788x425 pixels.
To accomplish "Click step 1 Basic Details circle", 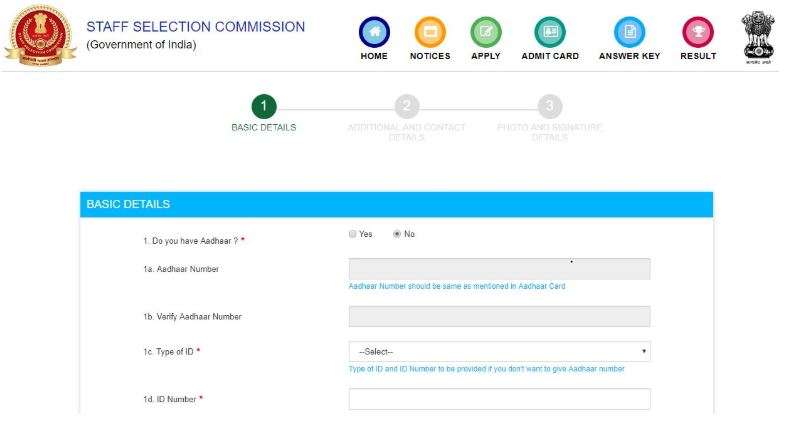I will point(264,107).
